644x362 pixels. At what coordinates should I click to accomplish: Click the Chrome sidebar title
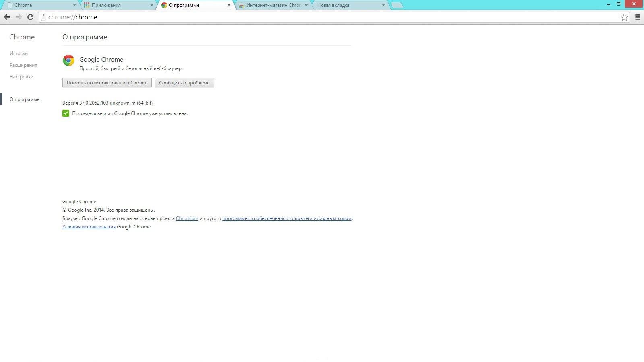[x=22, y=37]
